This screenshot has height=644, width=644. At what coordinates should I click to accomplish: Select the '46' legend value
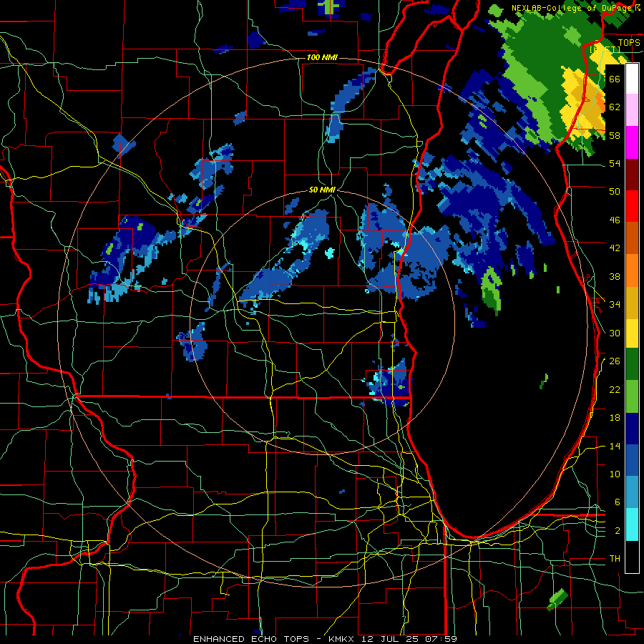(x=615, y=220)
